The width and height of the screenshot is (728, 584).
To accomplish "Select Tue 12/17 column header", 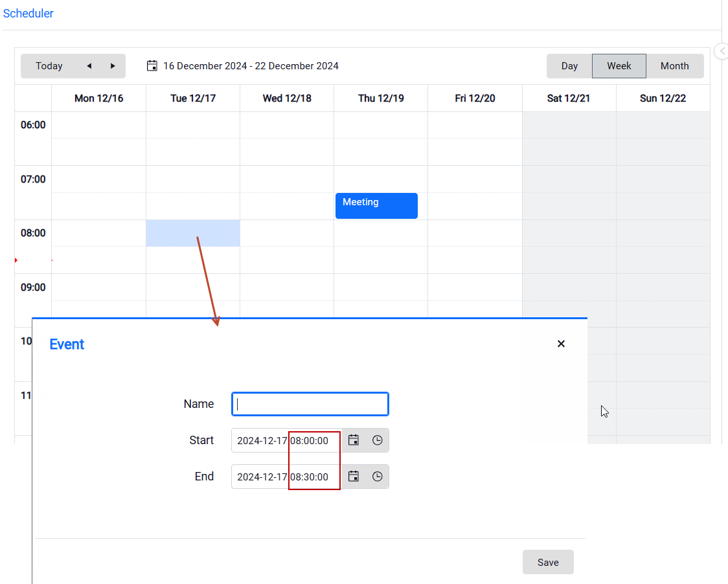I will [x=193, y=98].
